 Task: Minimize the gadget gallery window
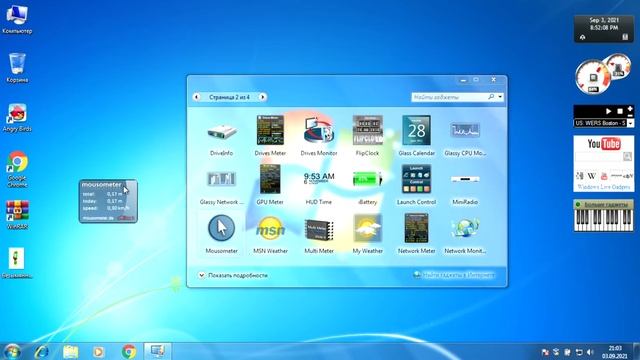click(x=463, y=80)
